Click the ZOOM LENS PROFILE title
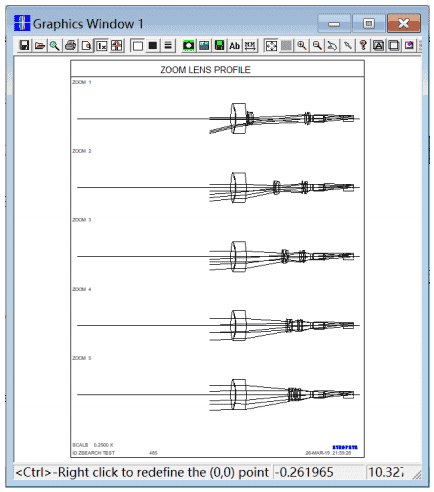434x492 pixels. click(205, 70)
